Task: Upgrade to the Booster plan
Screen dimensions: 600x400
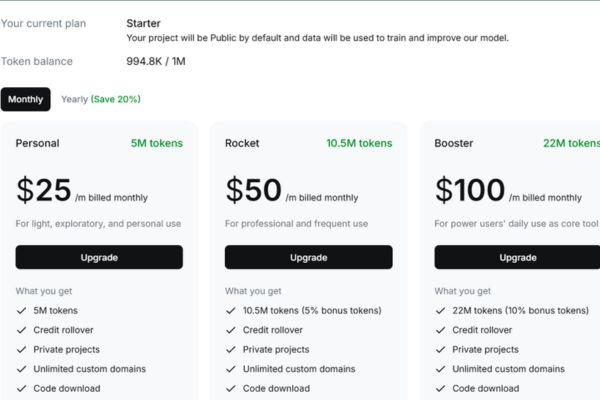Action: [x=517, y=257]
